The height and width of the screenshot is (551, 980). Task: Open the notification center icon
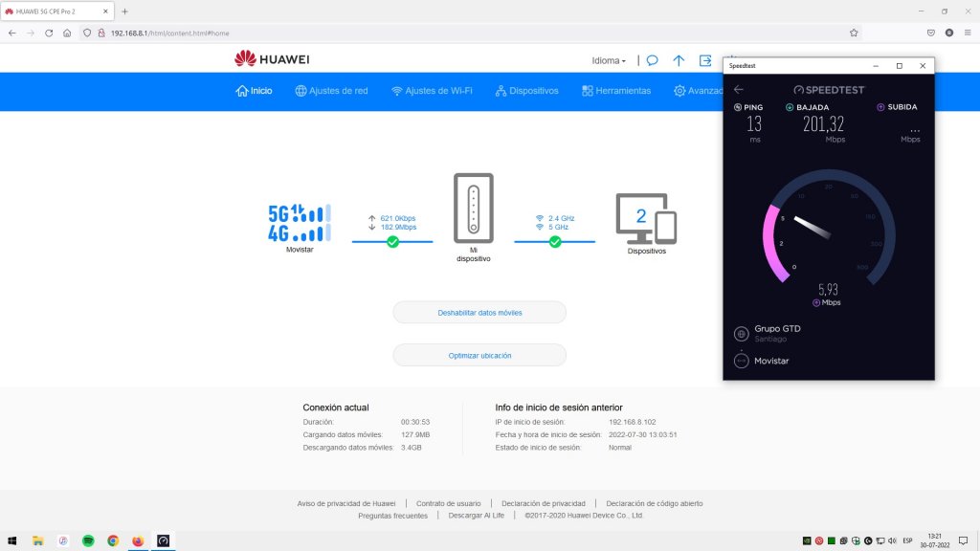point(963,540)
